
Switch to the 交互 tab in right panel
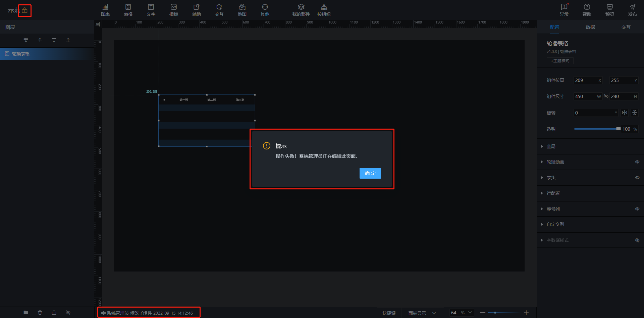tap(626, 27)
